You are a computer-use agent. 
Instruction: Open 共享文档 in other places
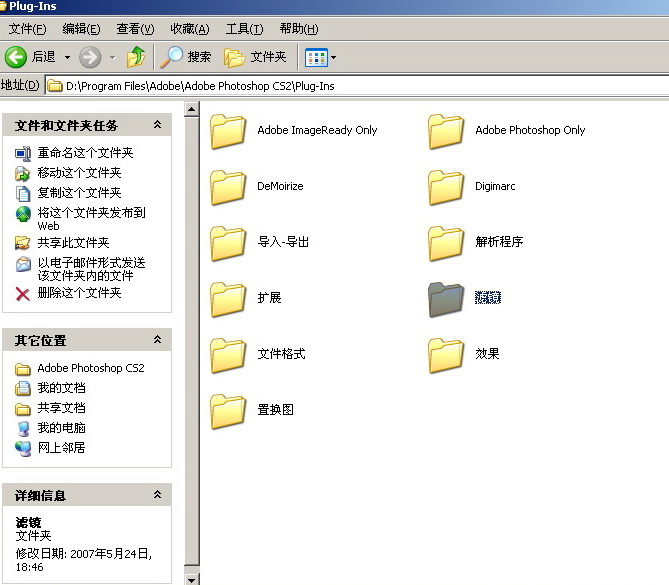[61, 408]
